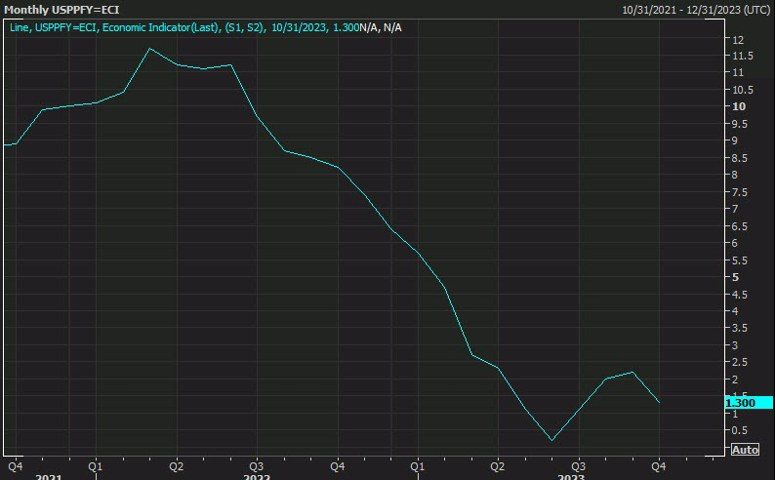
Task: Select the 0.5 y-axis label
Action: tap(739, 431)
